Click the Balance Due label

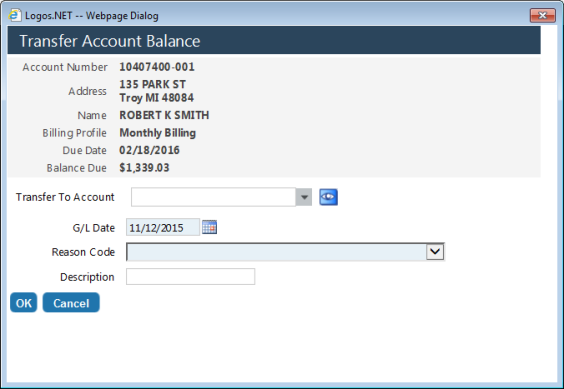pyautogui.click(x=77, y=168)
